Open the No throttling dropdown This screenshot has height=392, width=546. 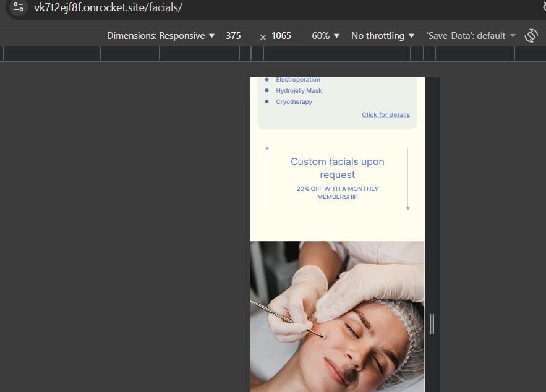[383, 36]
